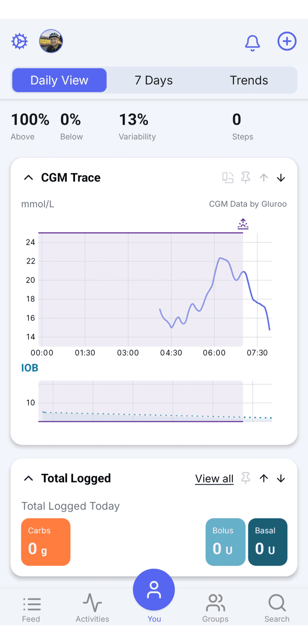Viewport: 308px width, 644px height.
Task: Move the Total Logged card up
Action: 264,478
